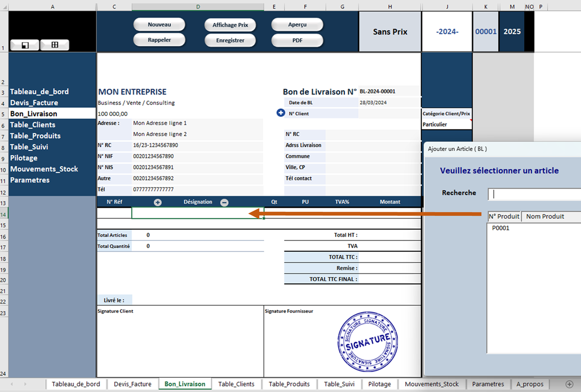Click the Recherche search input field
This screenshot has height=392, width=581.
click(x=534, y=194)
